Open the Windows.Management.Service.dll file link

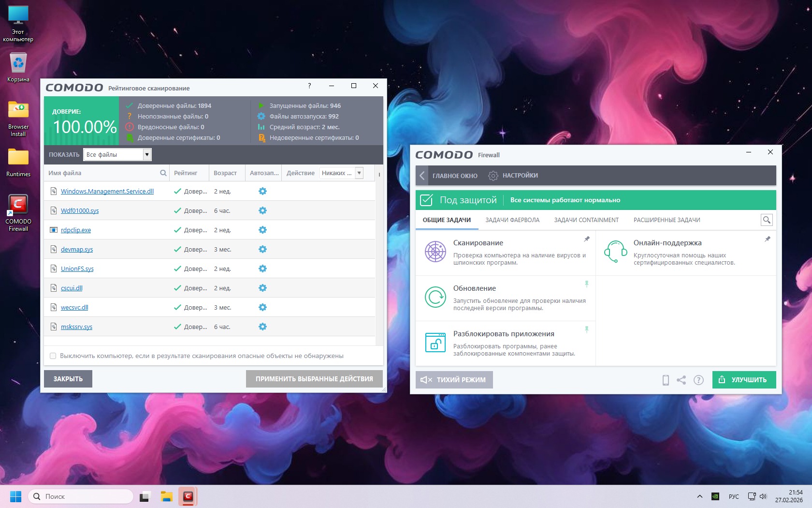107,192
